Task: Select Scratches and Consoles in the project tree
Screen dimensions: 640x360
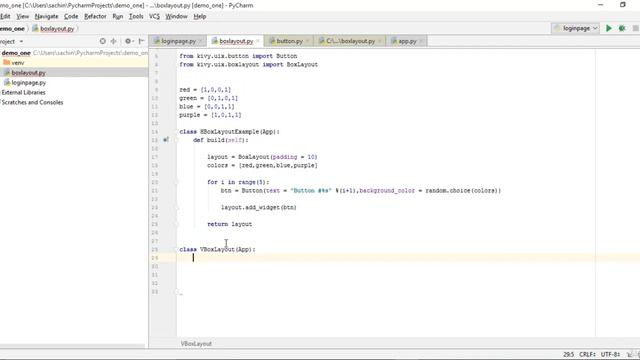Action: point(32,102)
